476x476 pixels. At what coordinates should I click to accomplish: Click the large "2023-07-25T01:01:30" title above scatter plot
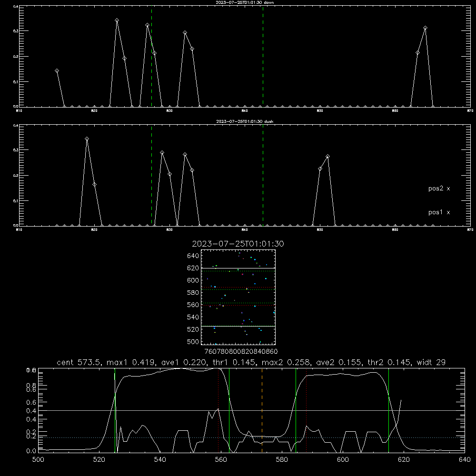point(238,244)
